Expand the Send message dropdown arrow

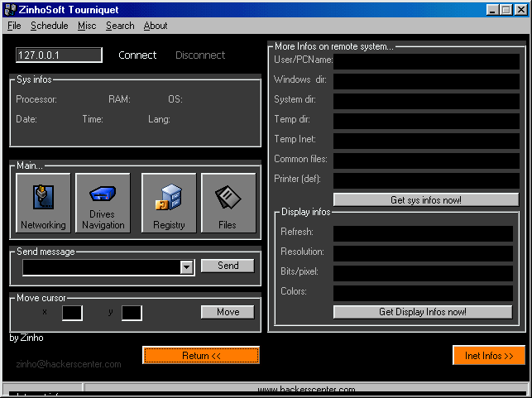point(186,266)
